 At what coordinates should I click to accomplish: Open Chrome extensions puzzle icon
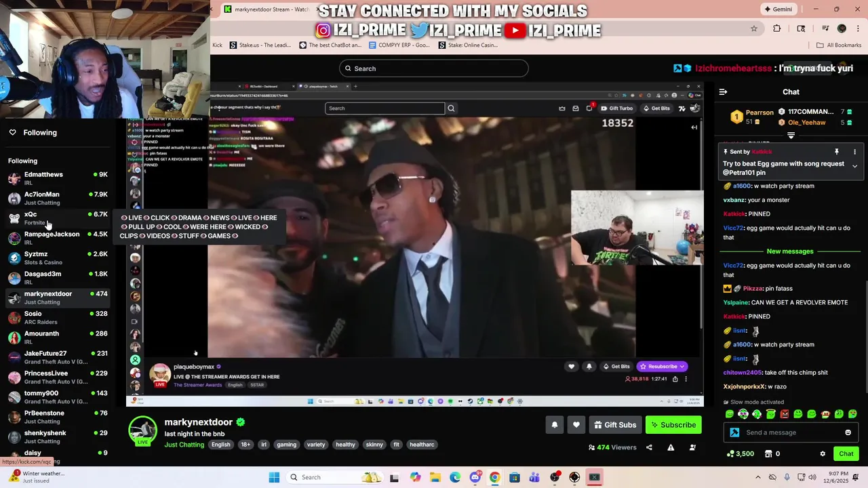776,28
